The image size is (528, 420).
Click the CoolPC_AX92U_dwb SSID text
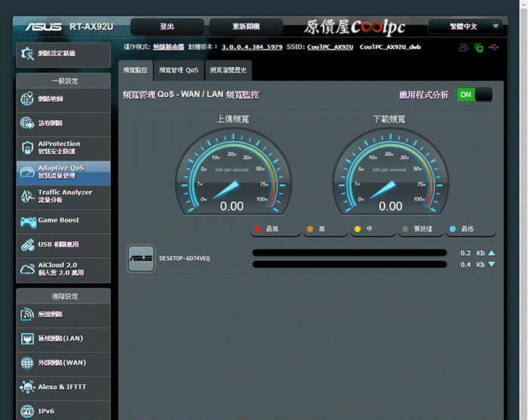[x=390, y=47]
